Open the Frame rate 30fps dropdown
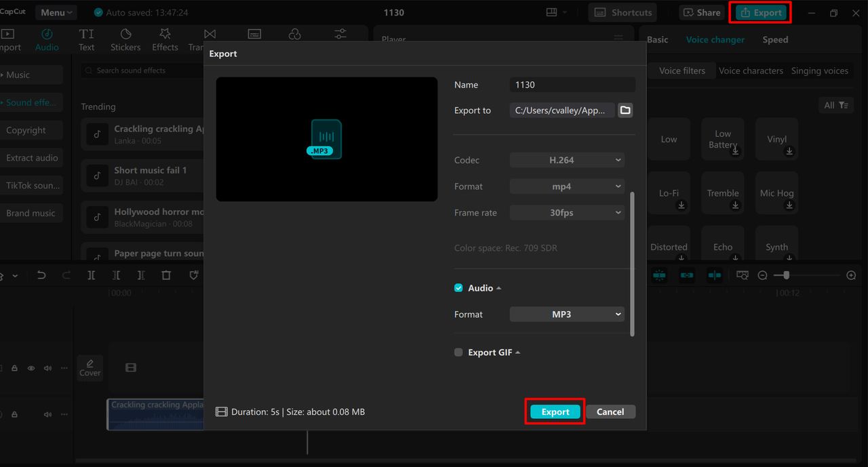868x467 pixels. tap(567, 213)
